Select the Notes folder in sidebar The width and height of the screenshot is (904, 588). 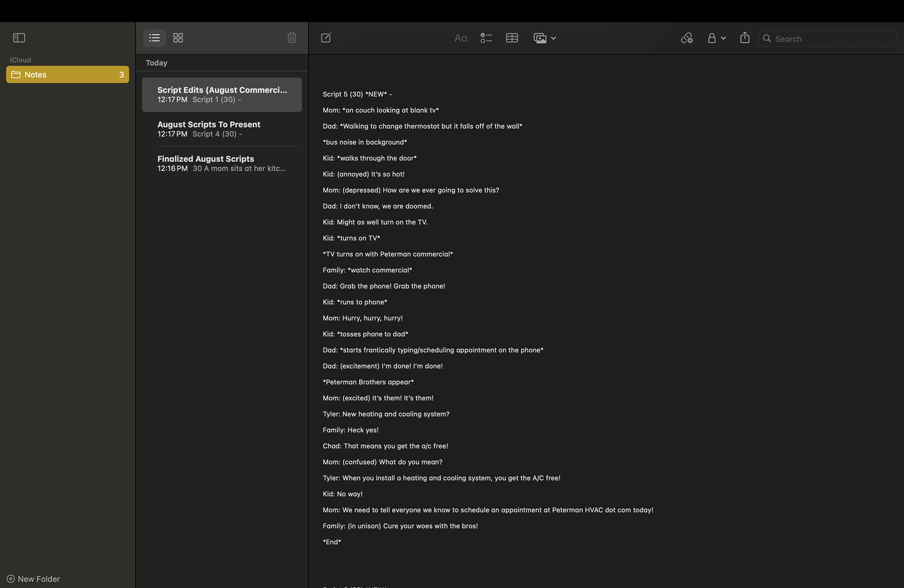click(67, 74)
